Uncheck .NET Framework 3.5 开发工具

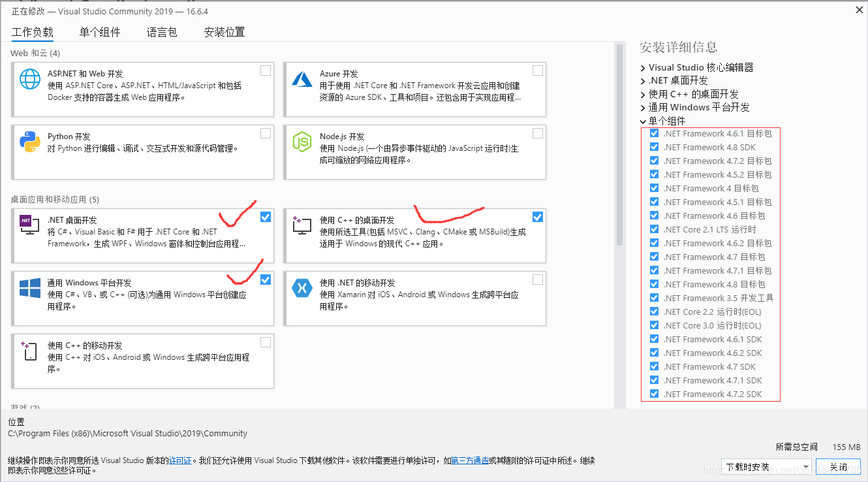click(x=654, y=298)
